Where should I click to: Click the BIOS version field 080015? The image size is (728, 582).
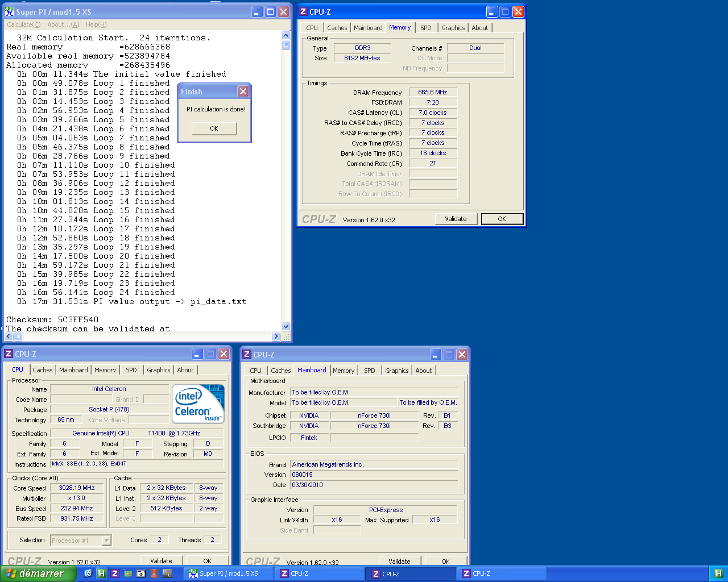coord(374,475)
